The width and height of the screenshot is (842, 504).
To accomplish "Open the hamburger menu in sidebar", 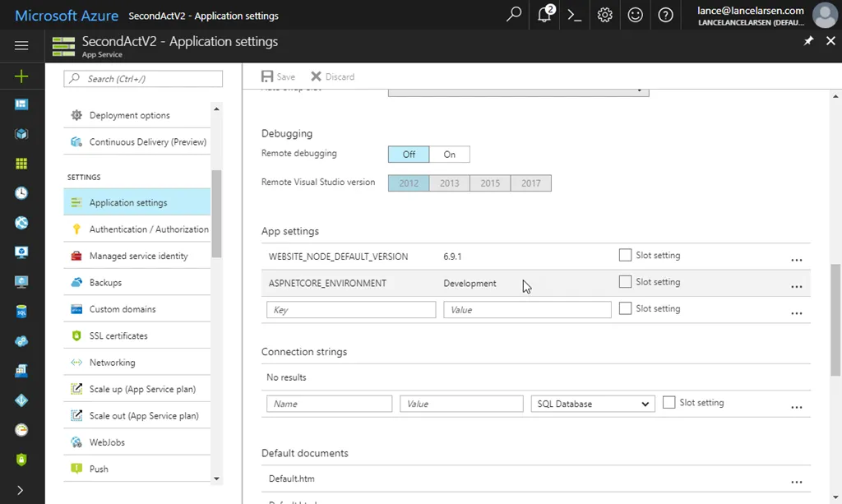I will click(x=21, y=46).
